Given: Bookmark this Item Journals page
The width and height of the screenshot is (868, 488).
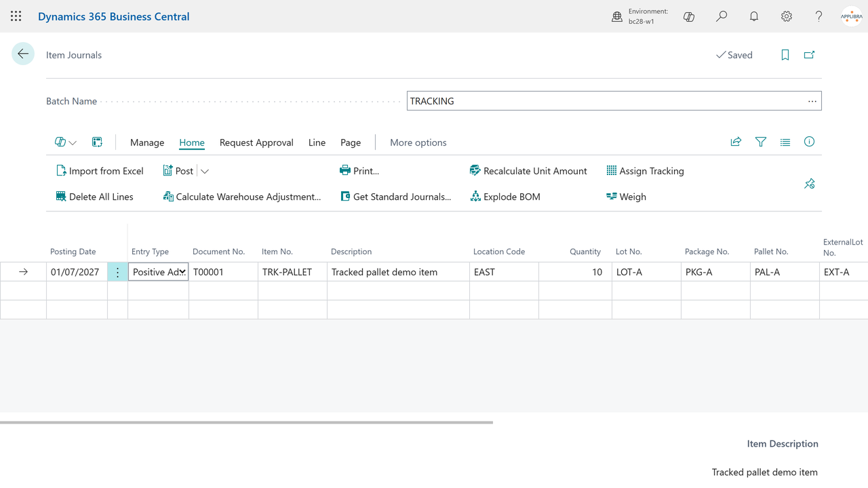Looking at the screenshot, I should (x=785, y=55).
